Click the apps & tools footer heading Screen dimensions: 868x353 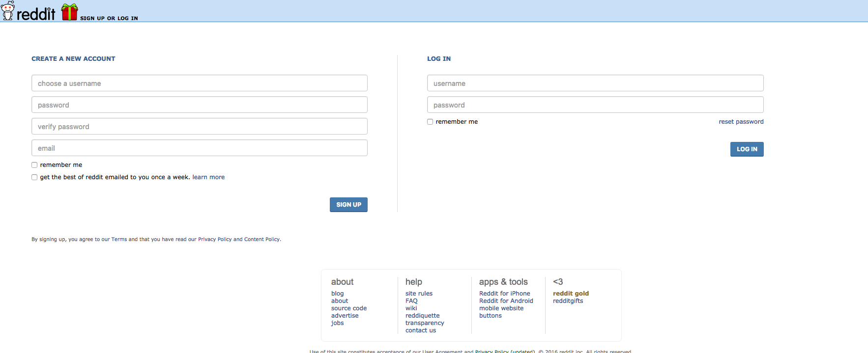503,282
